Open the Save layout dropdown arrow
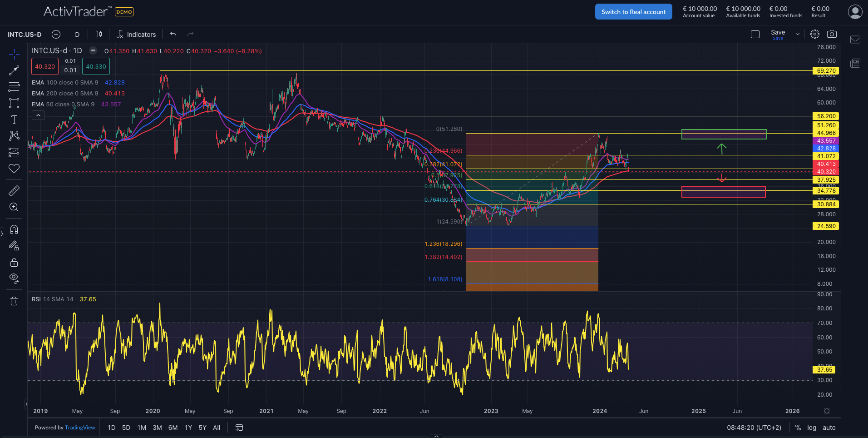Image resolution: width=868 pixels, height=438 pixels. [797, 34]
